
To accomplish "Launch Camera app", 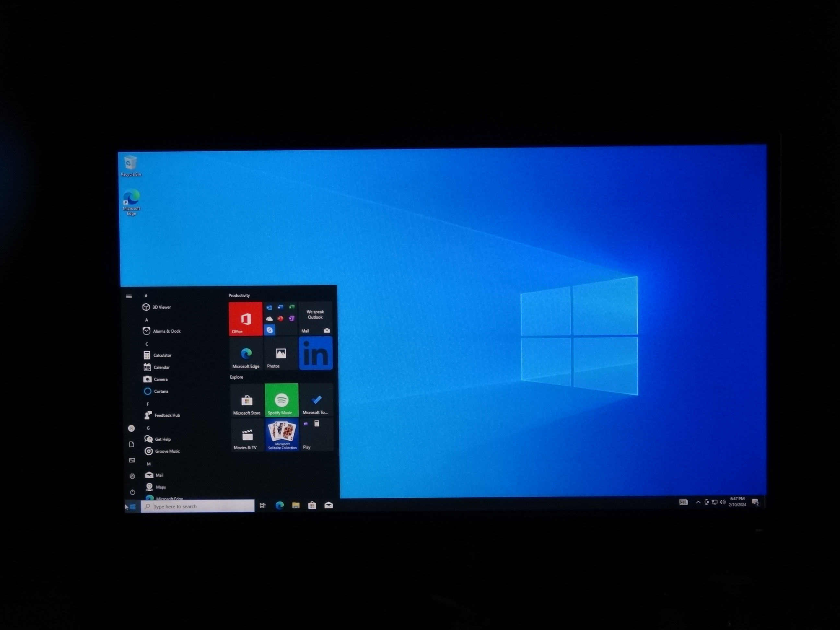I will click(156, 379).
